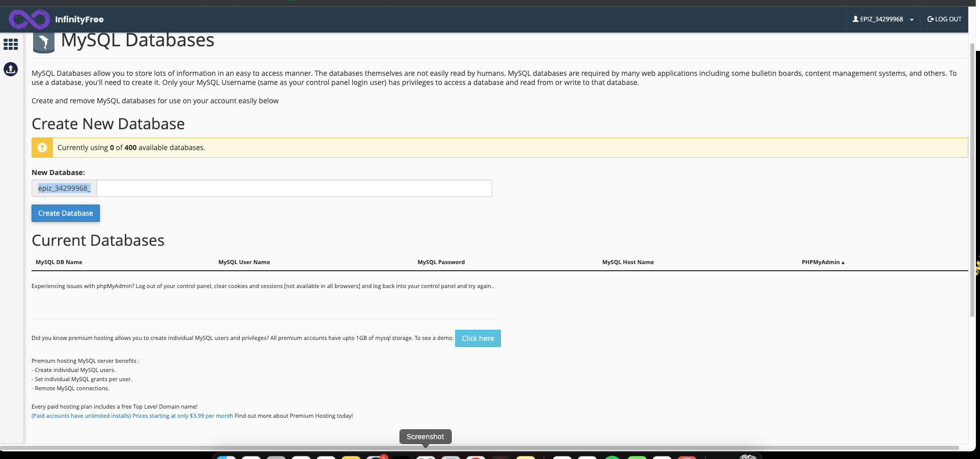Click the Experiencing issues with phpMyAdmin note
The width and height of the screenshot is (980, 459).
pyautogui.click(x=263, y=286)
